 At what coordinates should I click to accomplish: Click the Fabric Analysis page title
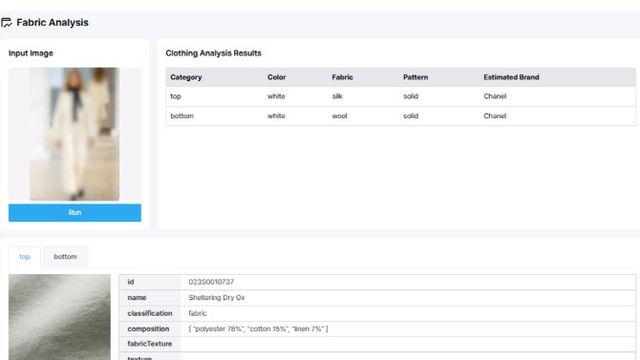coord(52,23)
